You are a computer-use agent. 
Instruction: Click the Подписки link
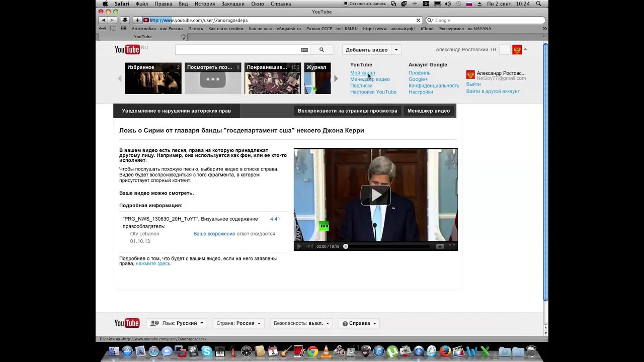[x=361, y=85]
